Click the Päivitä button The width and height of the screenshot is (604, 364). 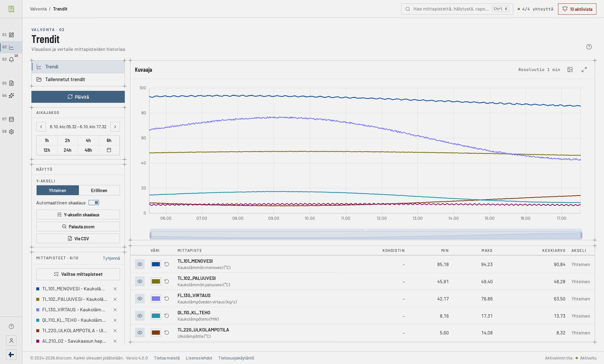pos(78,97)
